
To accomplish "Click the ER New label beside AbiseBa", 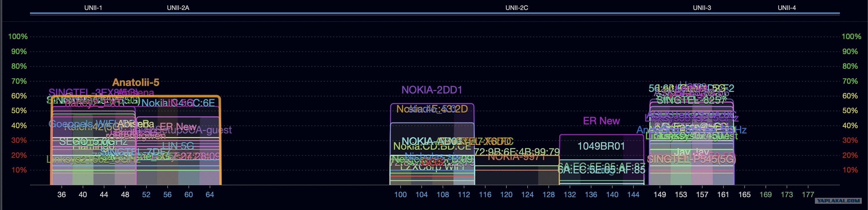I will pos(178,127).
